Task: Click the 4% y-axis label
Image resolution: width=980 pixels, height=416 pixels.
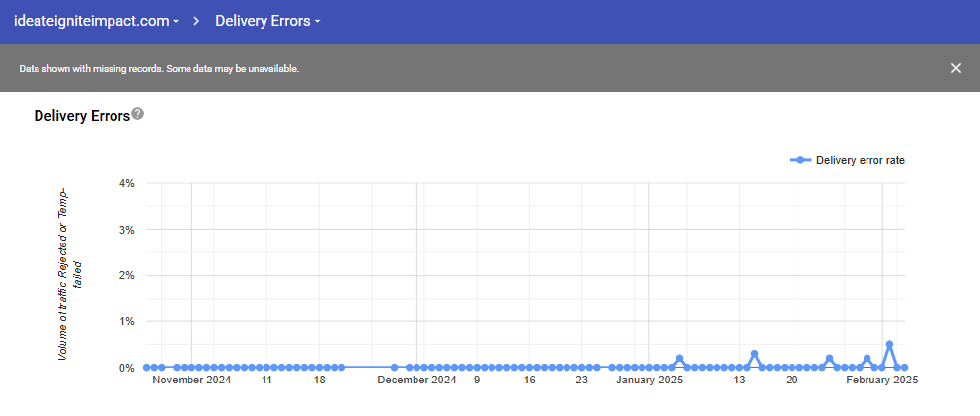Action: point(126,183)
